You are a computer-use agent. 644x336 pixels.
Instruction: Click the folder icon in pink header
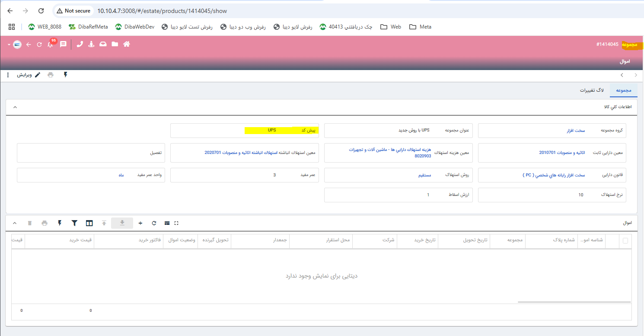115,44
